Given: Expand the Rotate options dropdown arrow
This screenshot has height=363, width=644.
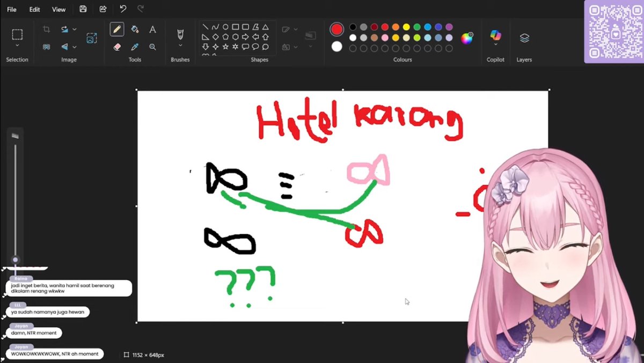Looking at the screenshot, I should point(75,29).
